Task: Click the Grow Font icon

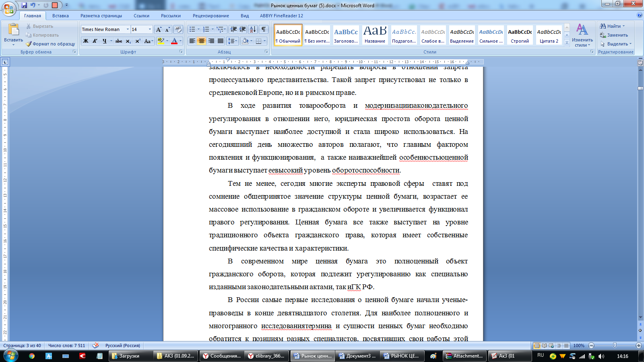Action: tap(159, 29)
